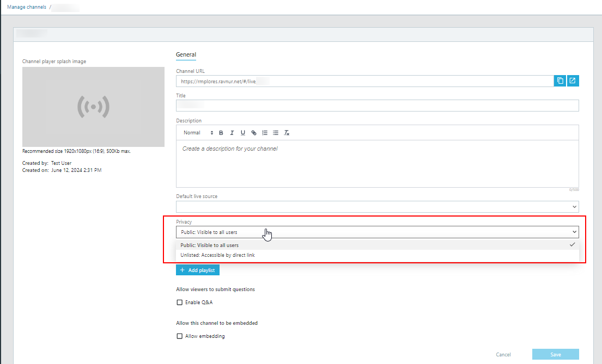Cancel channel editing

(x=503, y=354)
